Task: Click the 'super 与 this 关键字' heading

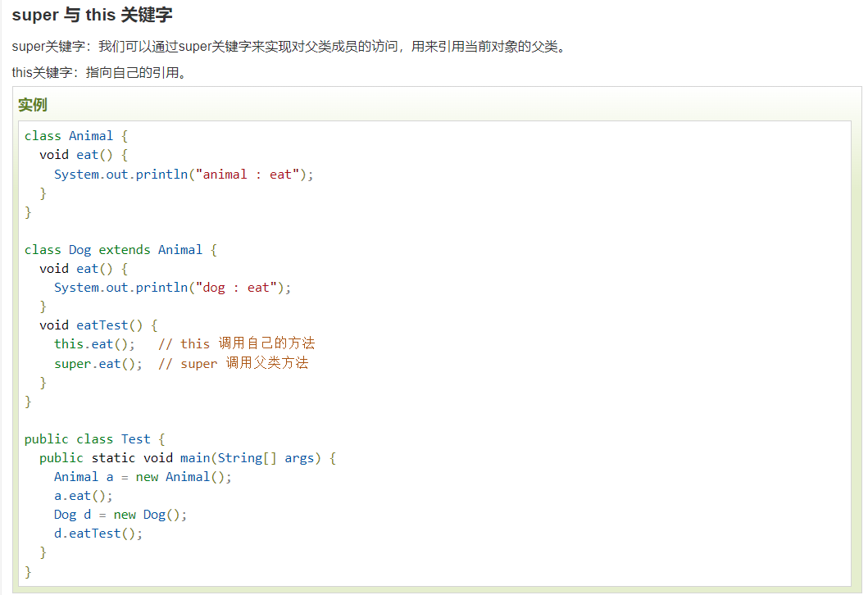Action: coord(93,16)
